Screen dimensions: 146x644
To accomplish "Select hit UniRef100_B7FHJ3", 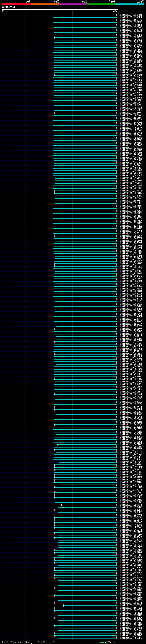I will (x=131, y=406).
